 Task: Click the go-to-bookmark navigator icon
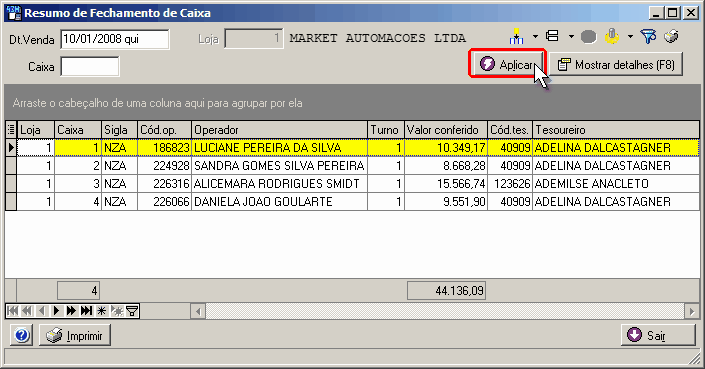117,311
